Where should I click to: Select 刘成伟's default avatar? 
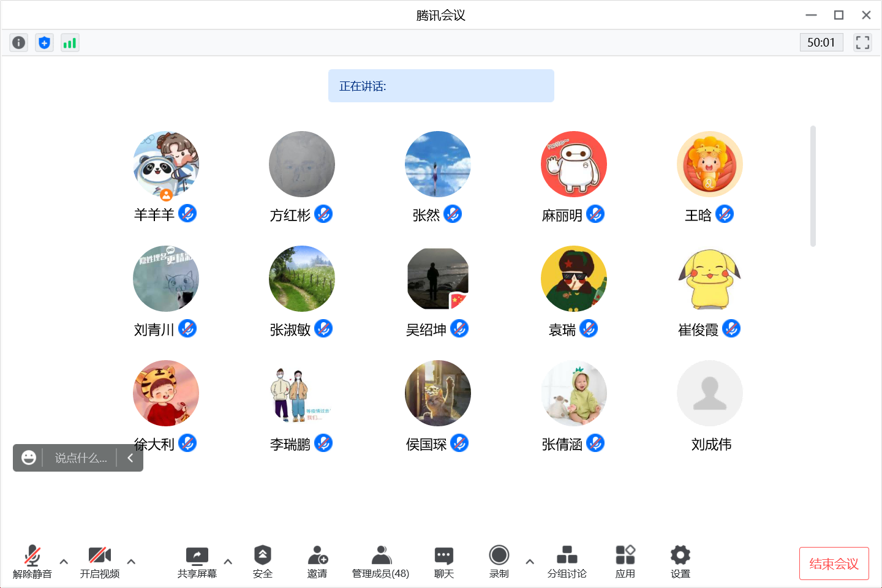tap(710, 393)
